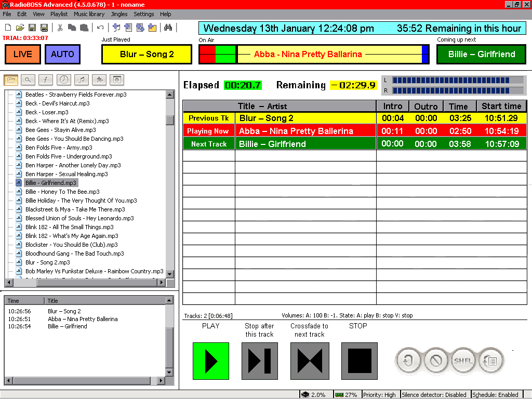Open the scheduler clock panel icon
532x399 pixels.
tap(64, 79)
